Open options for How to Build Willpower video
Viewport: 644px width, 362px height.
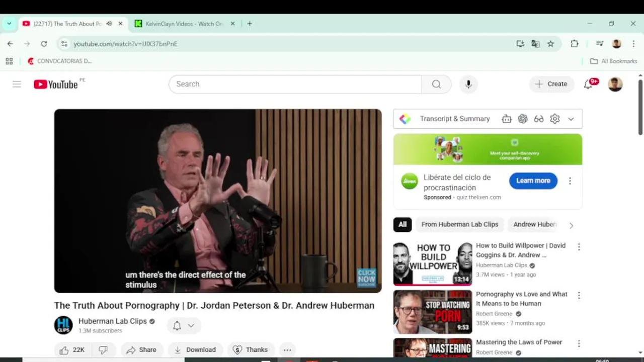579,247
